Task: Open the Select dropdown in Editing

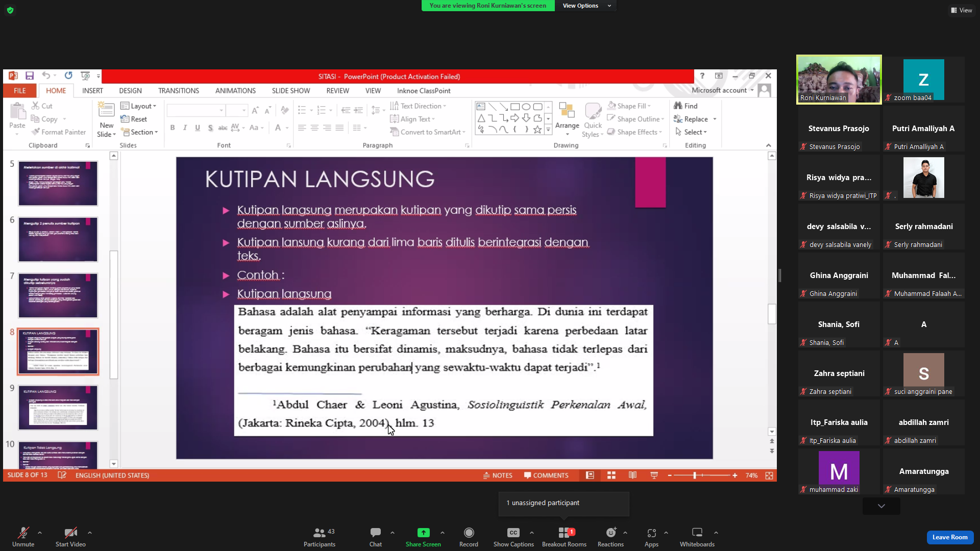Action: pos(691,132)
